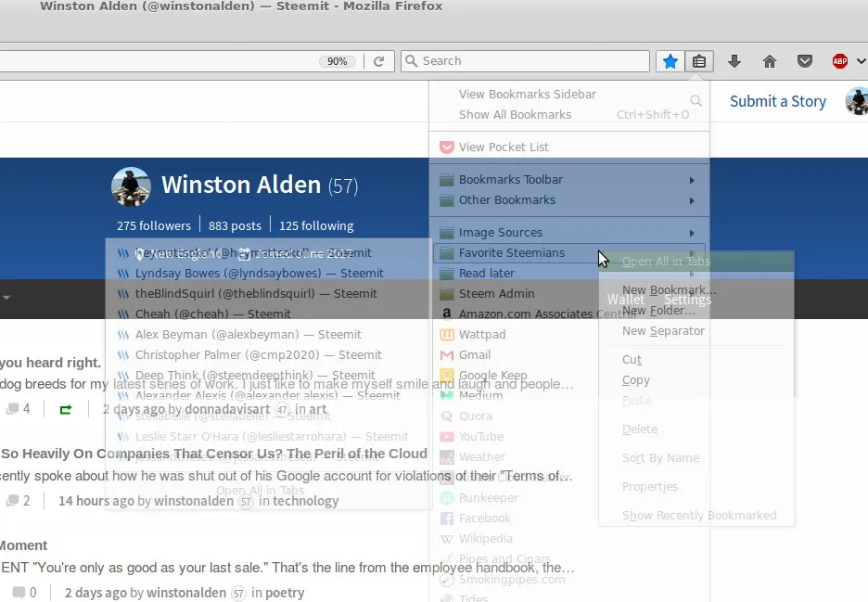Image resolution: width=868 pixels, height=602 pixels.
Task: View the 883 posts link
Action: point(235,226)
